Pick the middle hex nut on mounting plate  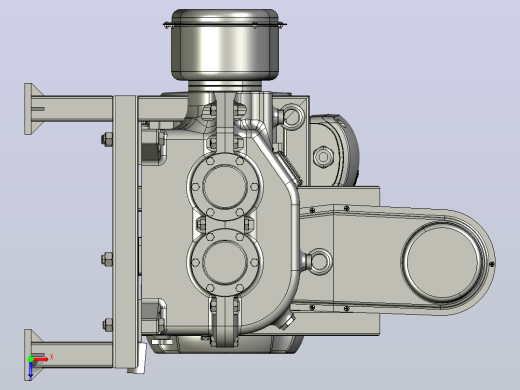[x=107, y=259]
